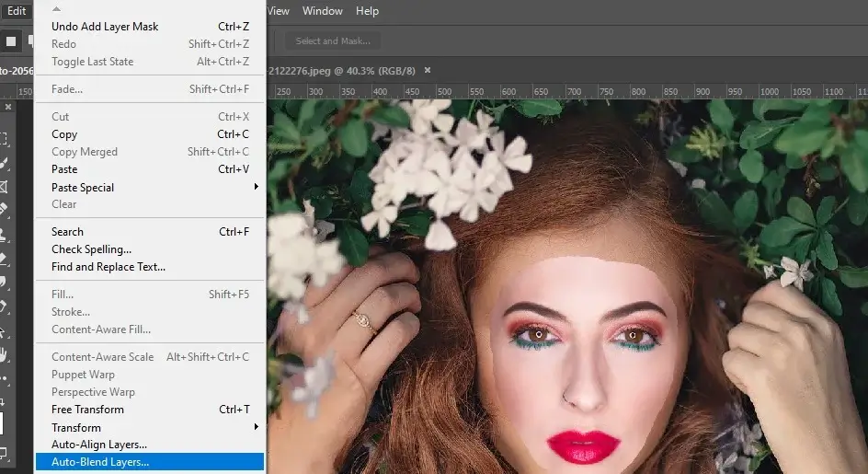This screenshot has width=868, height=474.
Task: Select the Path Selection arrow tool
Action: pos(3,331)
